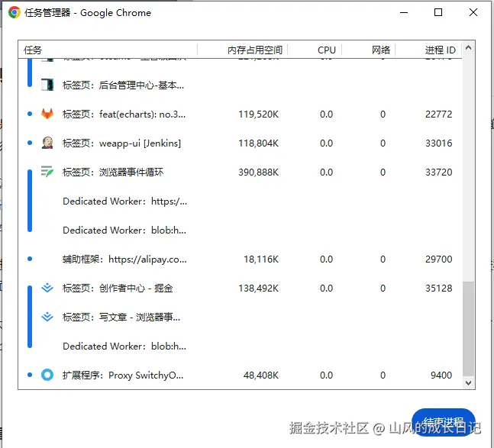This screenshot has width=494, height=448.
Task: Minimize the 任务管理器 window
Action: point(404,13)
